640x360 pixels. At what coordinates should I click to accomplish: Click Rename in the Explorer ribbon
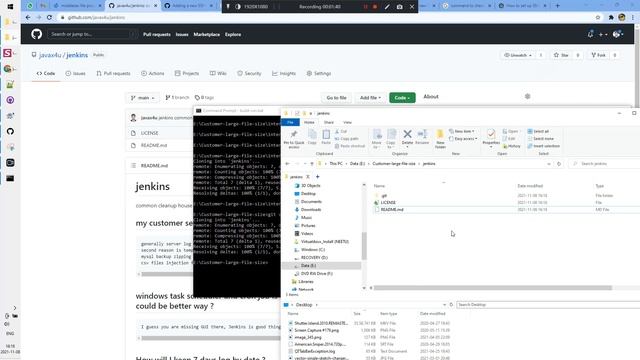click(x=422, y=138)
